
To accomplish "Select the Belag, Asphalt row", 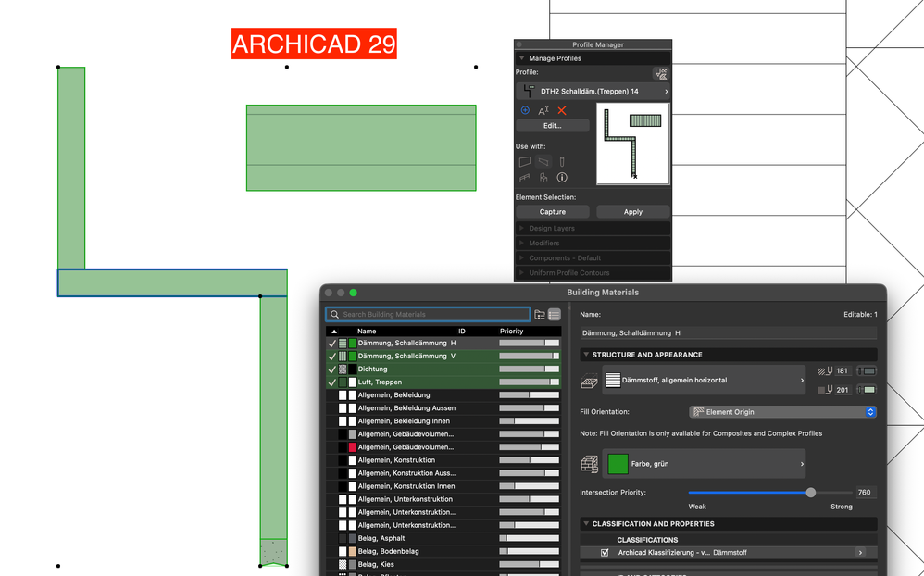I will [x=443, y=538].
